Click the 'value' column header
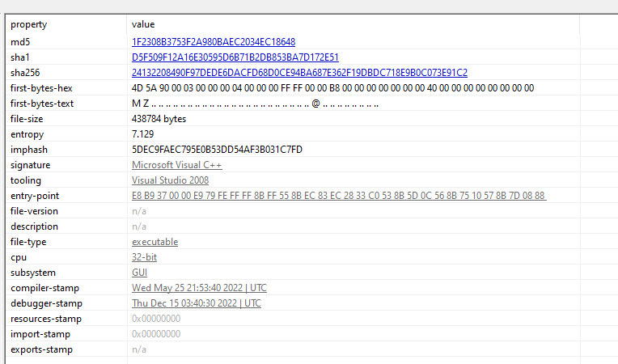618x364 pixels. click(x=143, y=24)
